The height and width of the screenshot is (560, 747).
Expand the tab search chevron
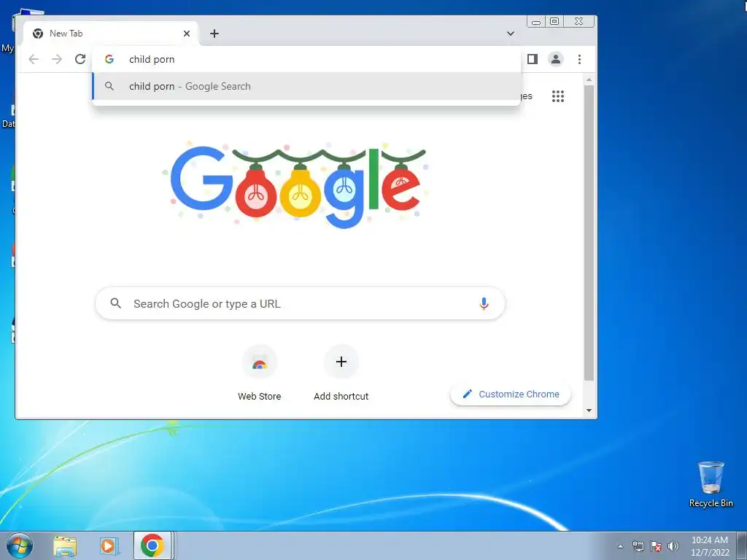[x=510, y=34]
